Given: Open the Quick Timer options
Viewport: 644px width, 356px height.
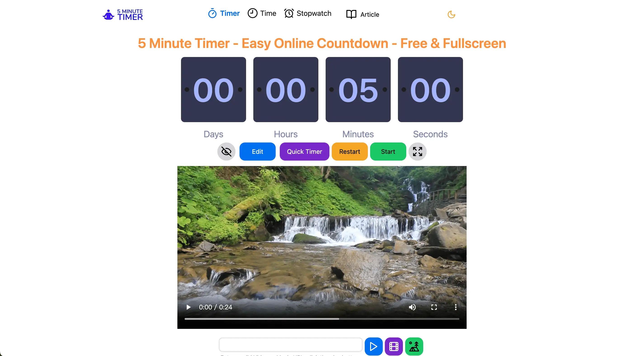Looking at the screenshot, I should coord(304,151).
